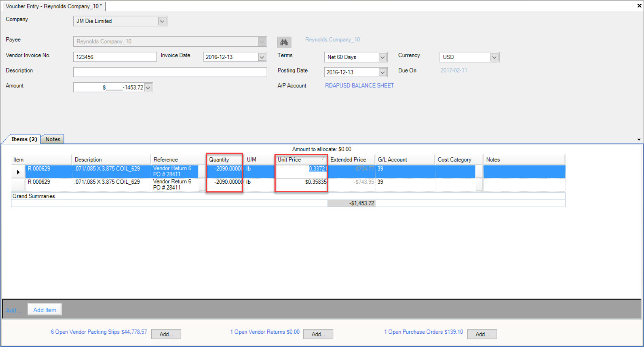Select the unit price cell showing 0.33721
The width and height of the screenshot is (644, 347).
point(301,172)
